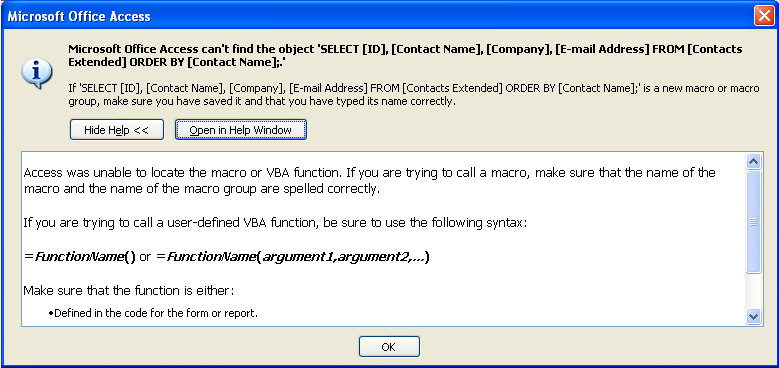Click the bold "can't find the object" message

coord(405,56)
